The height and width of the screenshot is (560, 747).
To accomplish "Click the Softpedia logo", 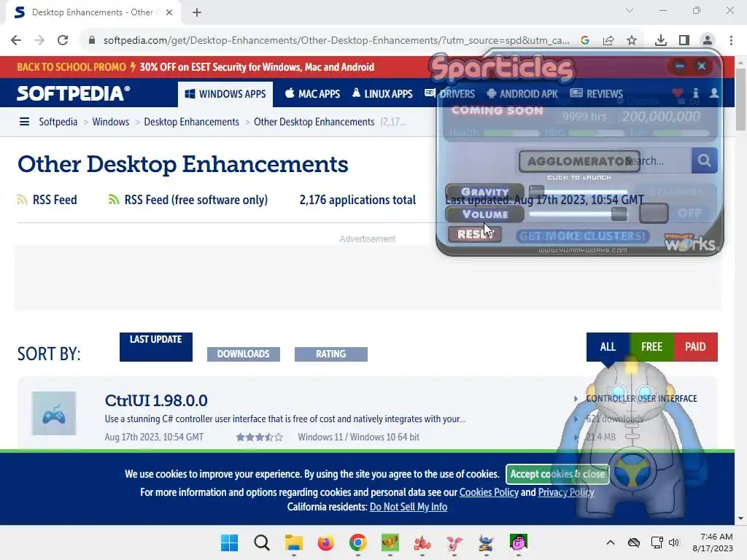I will pyautogui.click(x=74, y=93).
